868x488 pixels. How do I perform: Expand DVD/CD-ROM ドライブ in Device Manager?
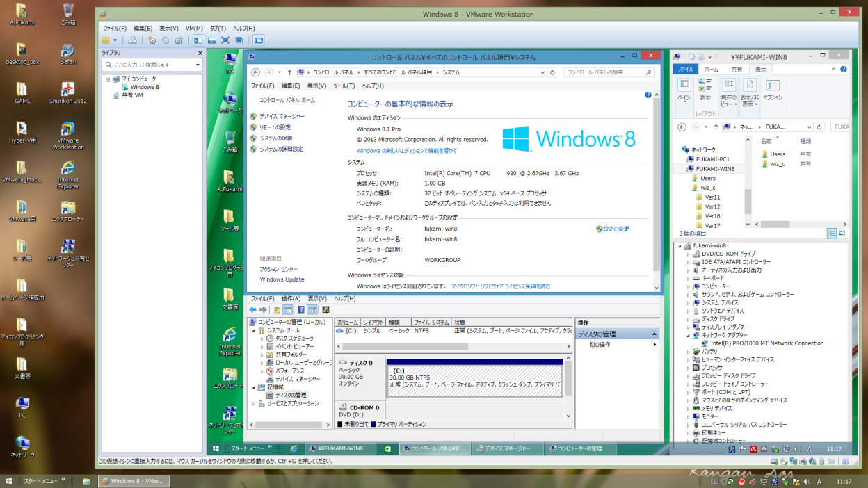(689, 254)
